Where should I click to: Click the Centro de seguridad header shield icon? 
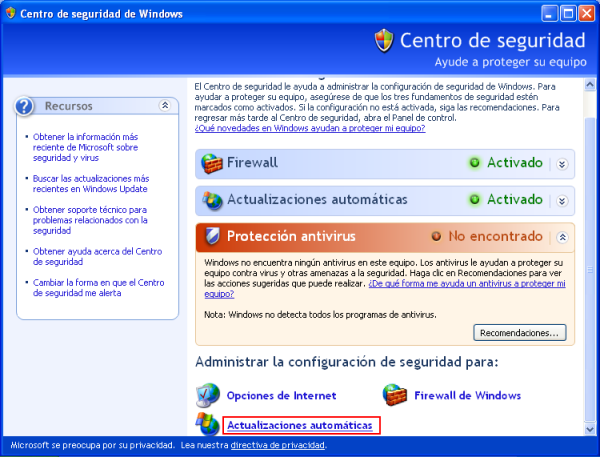pos(384,41)
